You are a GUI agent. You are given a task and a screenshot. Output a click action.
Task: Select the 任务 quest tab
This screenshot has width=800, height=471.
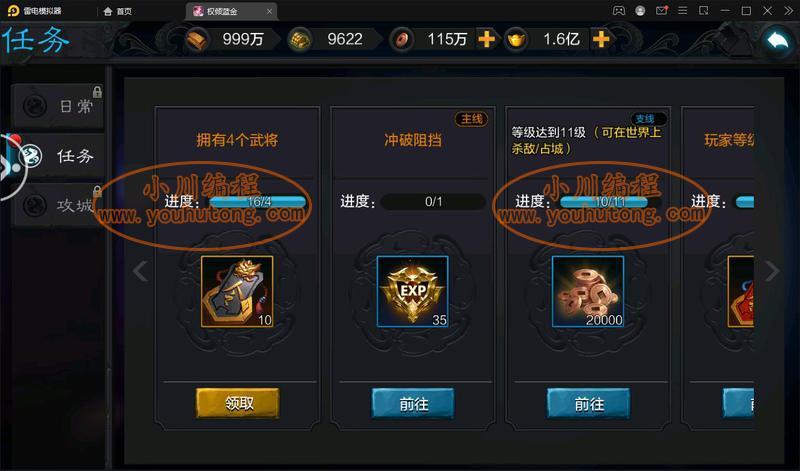tap(58, 156)
